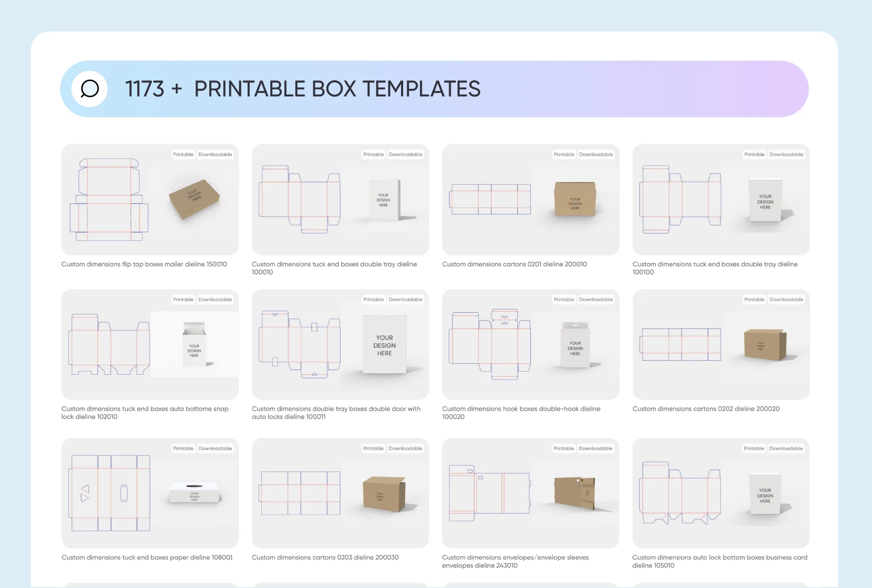Click Printable tag on dieline 100010 card

373,154
